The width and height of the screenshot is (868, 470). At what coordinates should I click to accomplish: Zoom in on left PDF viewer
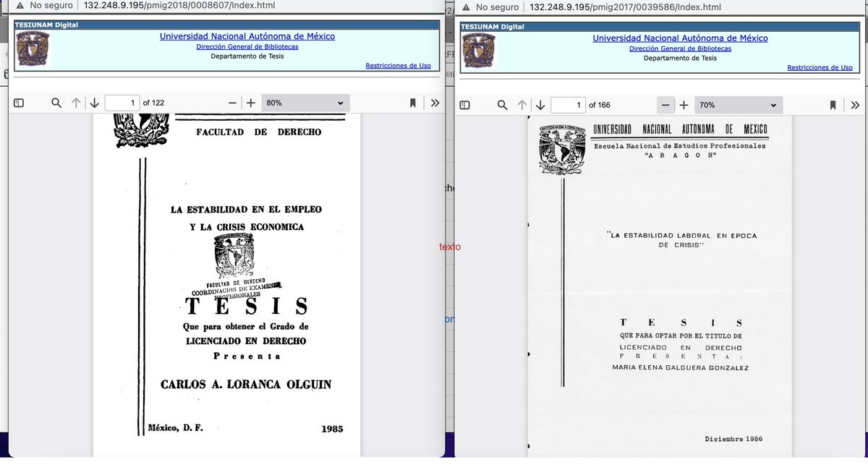pyautogui.click(x=251, y=103)
